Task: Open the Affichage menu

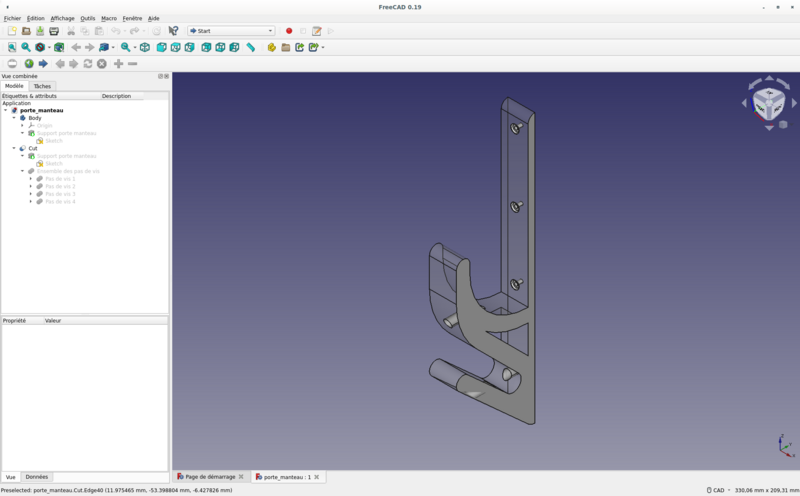Action: [62, 18]
